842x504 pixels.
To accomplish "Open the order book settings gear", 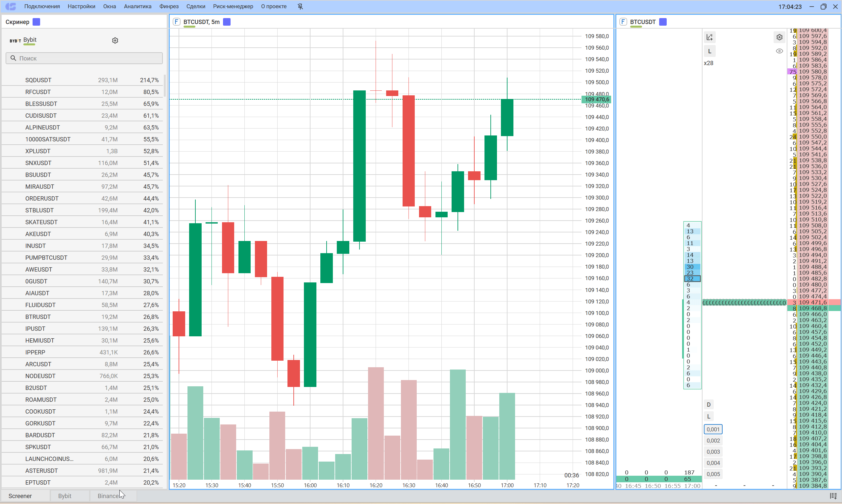I will point(779,37).
